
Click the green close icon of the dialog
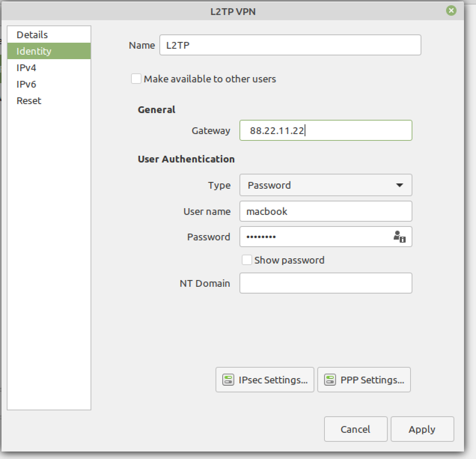pyautogui.click(x=452, y=11)
